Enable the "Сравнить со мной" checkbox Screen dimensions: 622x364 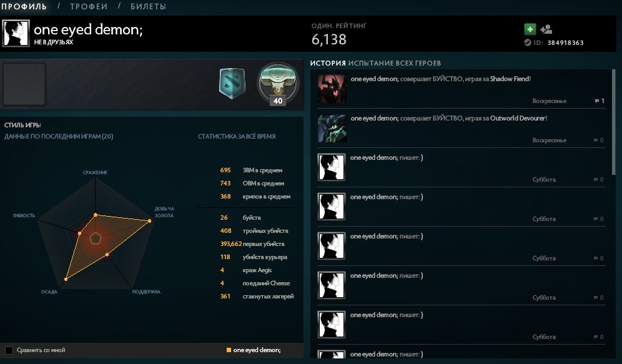(9, 350)
